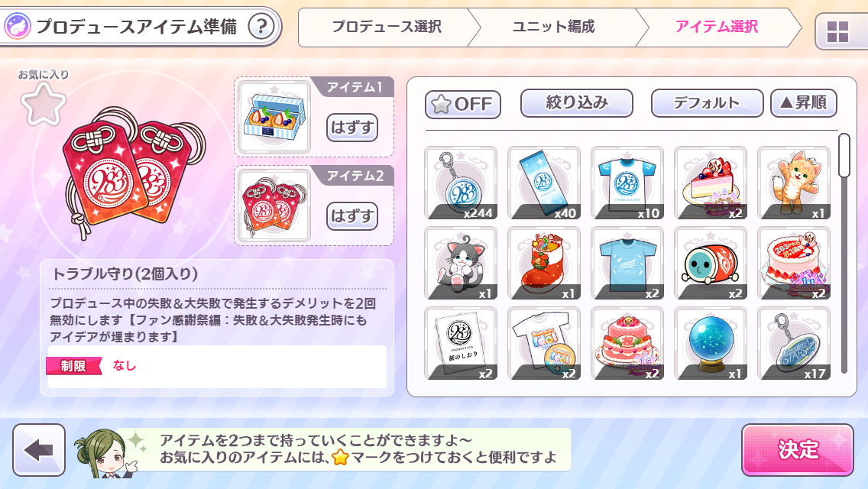Go to ユニット編成 step tab

click(553, 27)
